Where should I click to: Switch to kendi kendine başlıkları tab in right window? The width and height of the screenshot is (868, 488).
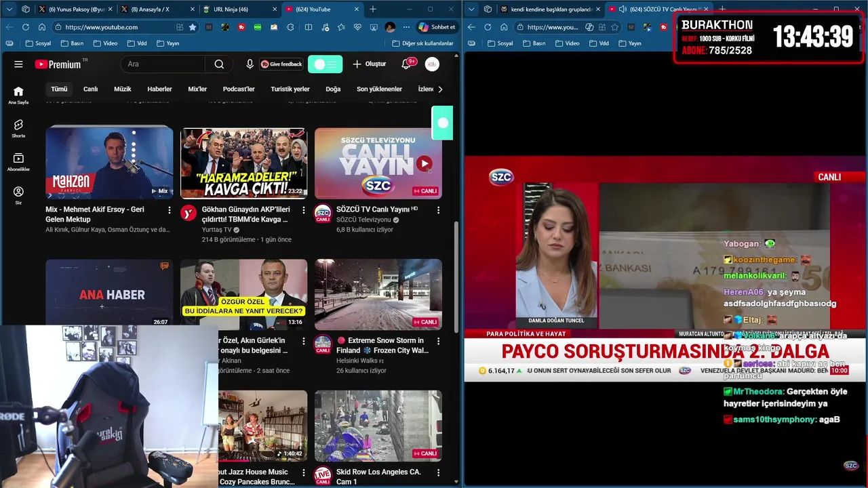pos(550,9)
